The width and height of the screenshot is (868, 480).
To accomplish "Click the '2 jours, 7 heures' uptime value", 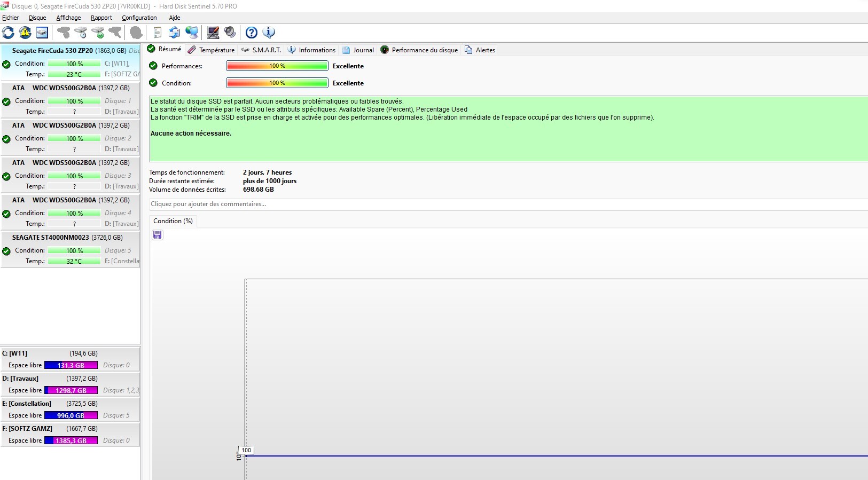I will coord(267,172).
